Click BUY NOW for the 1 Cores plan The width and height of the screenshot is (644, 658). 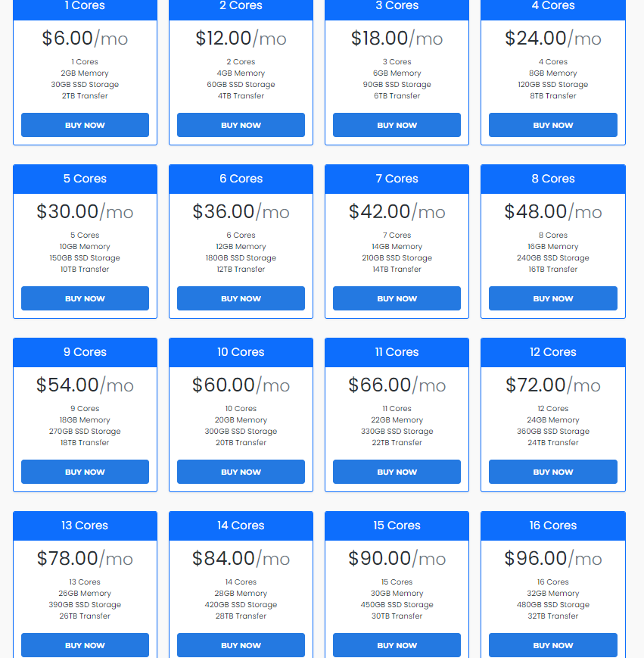tap(85, 125)
